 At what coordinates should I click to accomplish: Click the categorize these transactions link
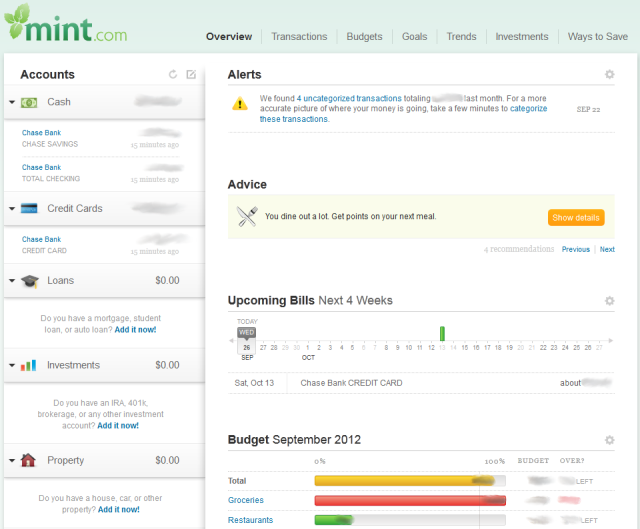point(528,109)
